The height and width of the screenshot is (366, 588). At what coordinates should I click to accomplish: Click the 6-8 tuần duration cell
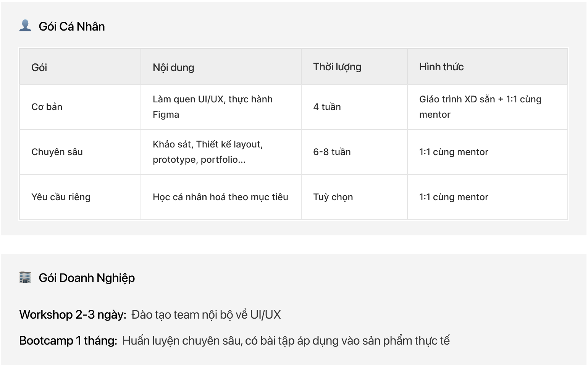click(354, 152)
